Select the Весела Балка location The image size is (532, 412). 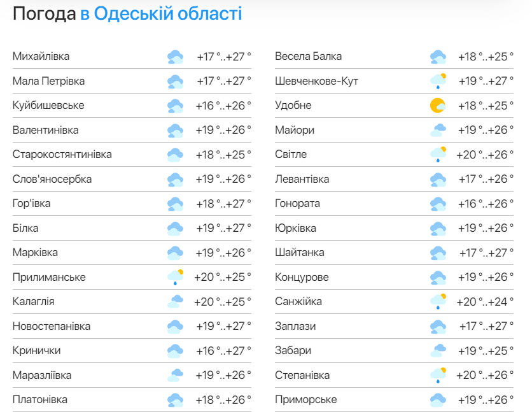coord(308,56)
